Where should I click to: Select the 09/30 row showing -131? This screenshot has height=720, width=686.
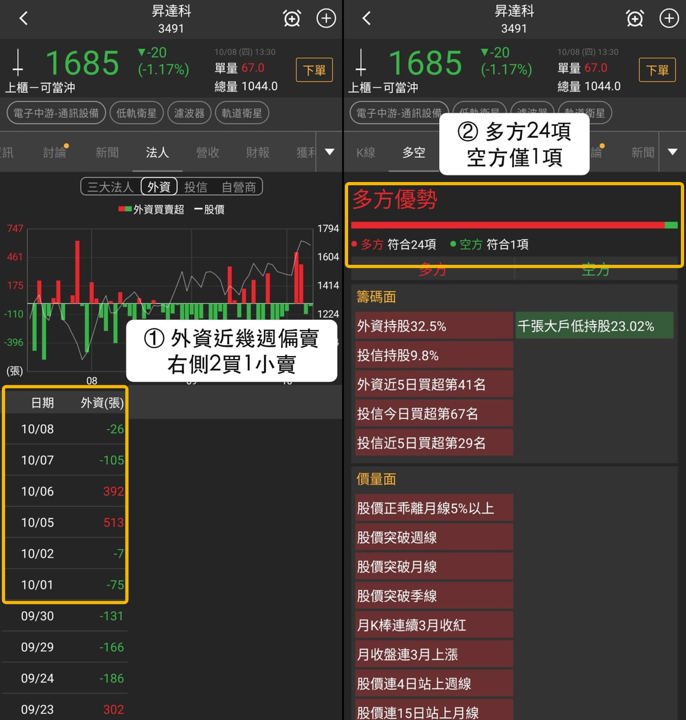66,616
